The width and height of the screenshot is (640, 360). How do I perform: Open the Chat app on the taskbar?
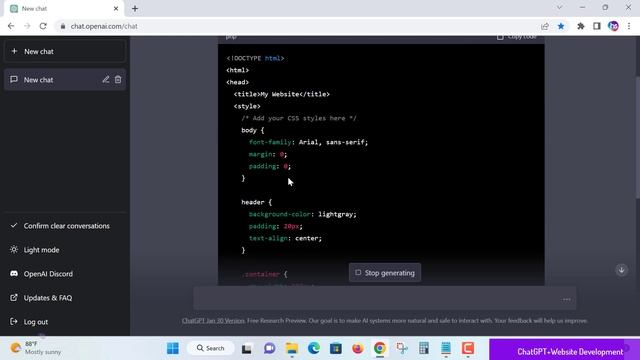pyautogui.click(x=269, y=348)
